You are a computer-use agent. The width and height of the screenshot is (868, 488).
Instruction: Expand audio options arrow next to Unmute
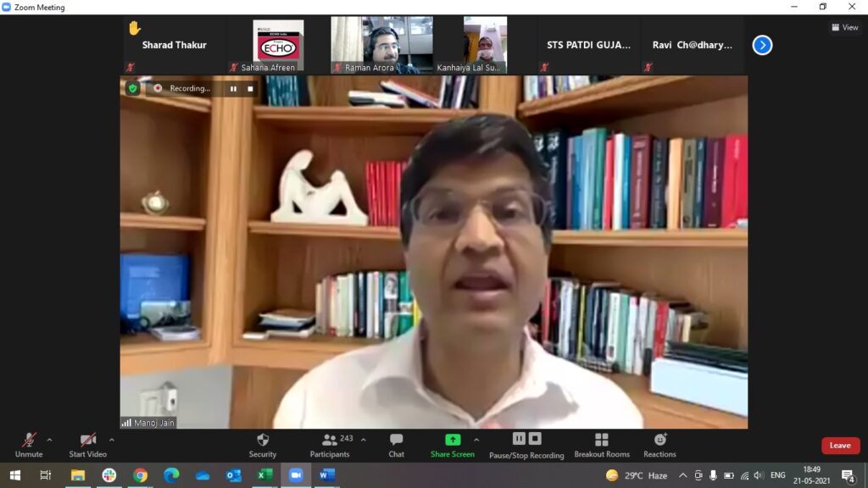tap(49, 440)
